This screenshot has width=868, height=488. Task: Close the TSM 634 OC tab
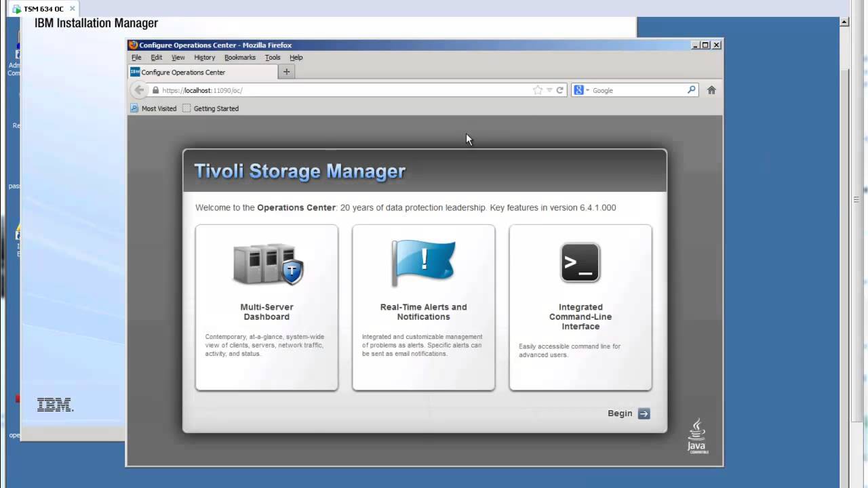point(72,9)
